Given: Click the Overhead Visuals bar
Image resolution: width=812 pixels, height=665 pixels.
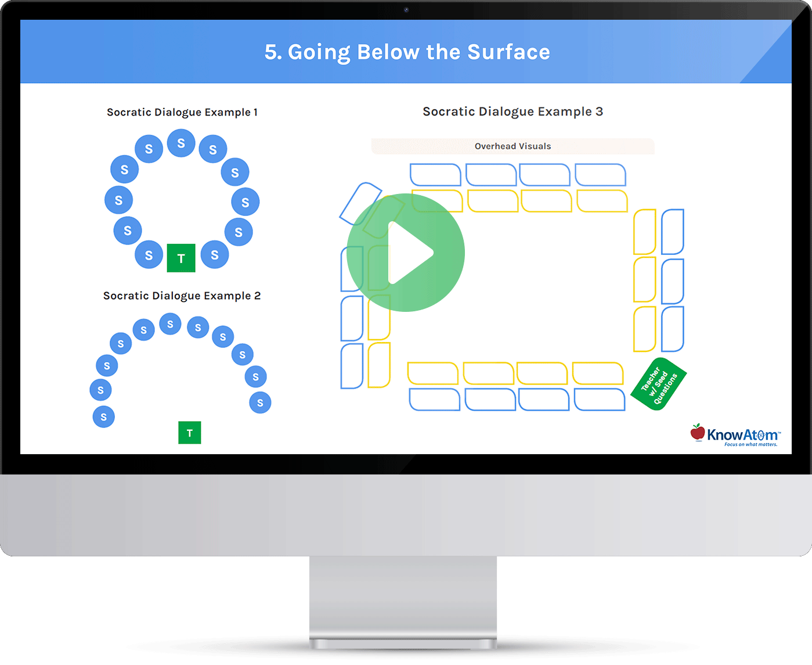Looking at the screenshot, I should tap(513, 146).
